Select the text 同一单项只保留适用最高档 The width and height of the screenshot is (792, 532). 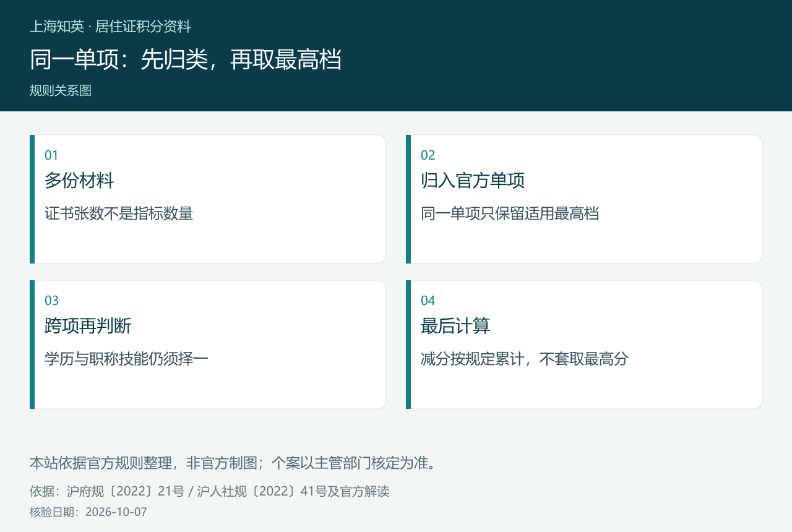pos(510,214)
